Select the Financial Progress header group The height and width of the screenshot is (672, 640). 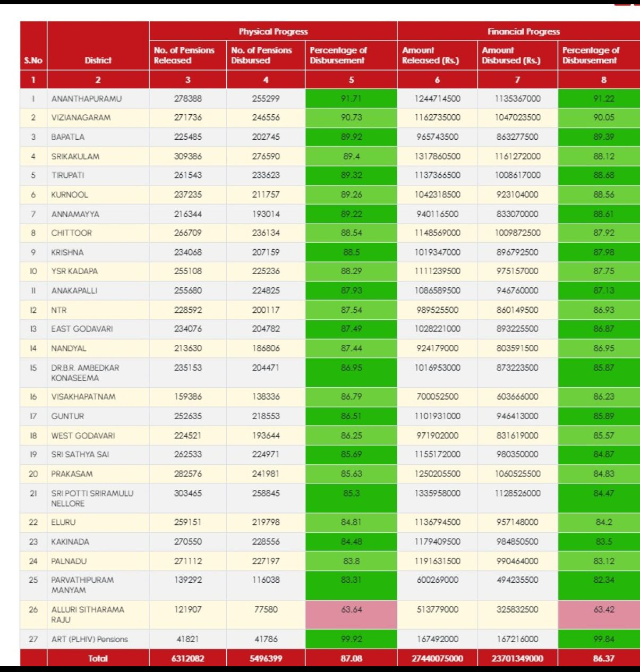[523, 31]
